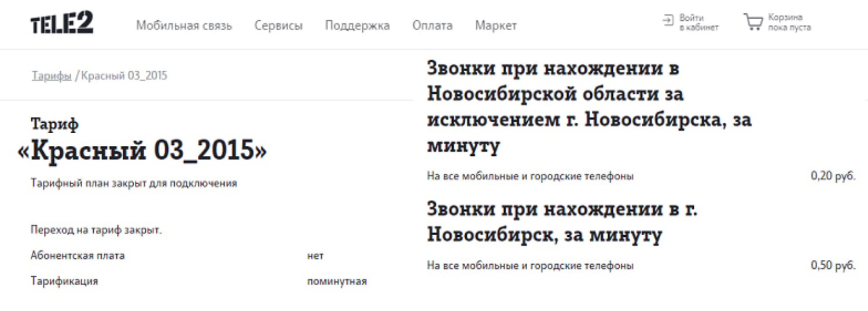
Task: Click the Тарификация label
Action: coord(64,281)
